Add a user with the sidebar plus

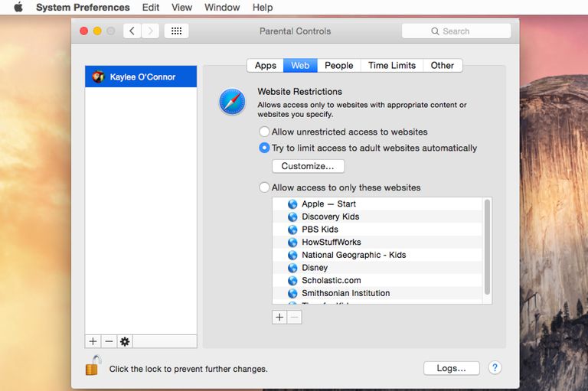click(x=93, y=341)
